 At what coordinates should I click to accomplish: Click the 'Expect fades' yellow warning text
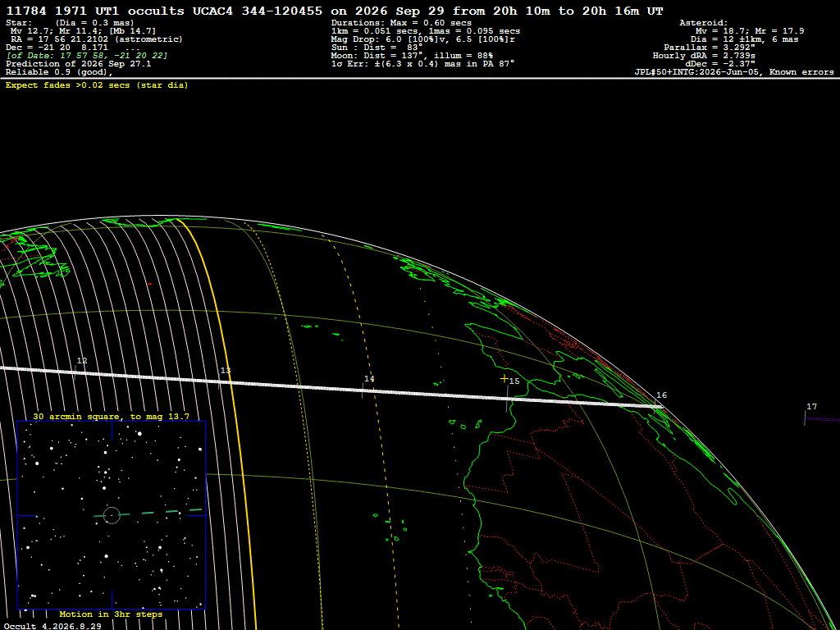(x=97, y=85)
